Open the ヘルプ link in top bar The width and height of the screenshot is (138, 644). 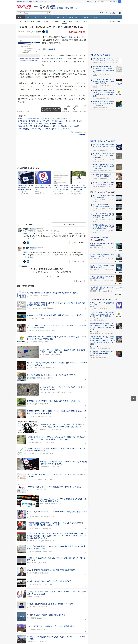94,2
